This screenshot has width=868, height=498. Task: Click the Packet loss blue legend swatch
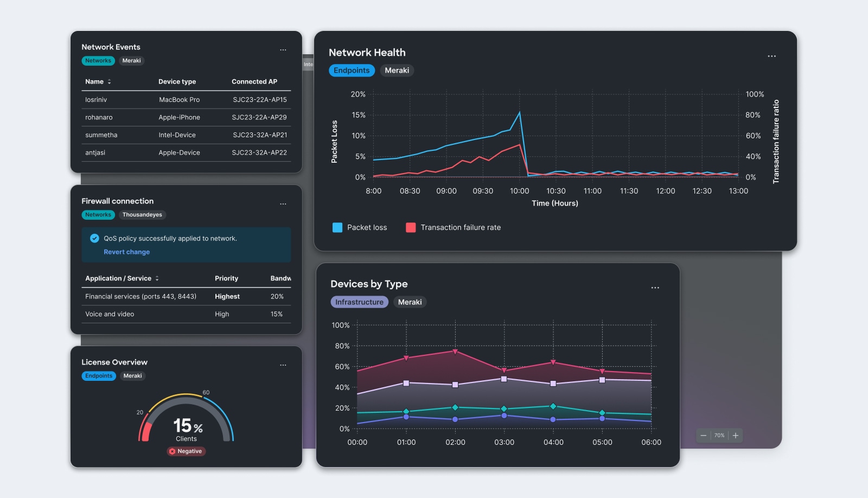click(337, 228)
